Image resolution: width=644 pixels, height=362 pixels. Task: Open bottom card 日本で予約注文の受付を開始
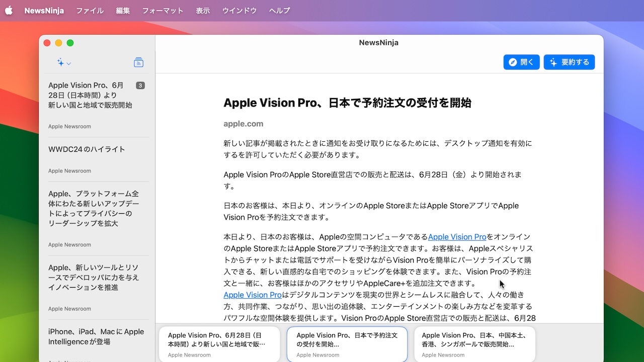(x=347, y=344)
